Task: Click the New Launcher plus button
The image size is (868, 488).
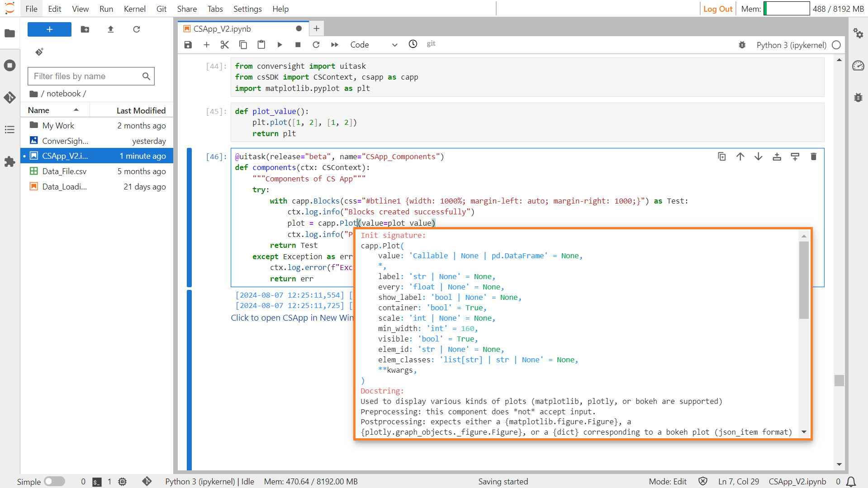Action: tap(49, 29)
